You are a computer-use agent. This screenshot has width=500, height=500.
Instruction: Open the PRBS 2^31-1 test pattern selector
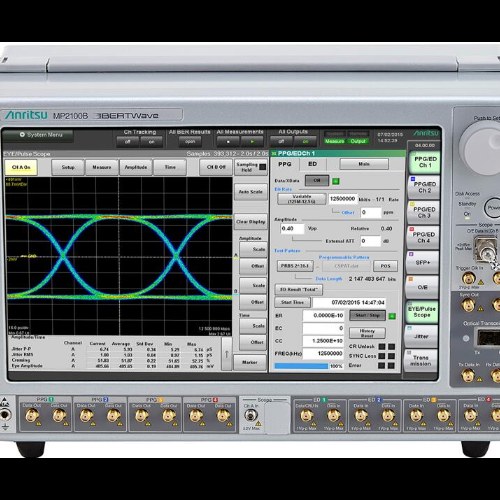(x=295, y=266)
